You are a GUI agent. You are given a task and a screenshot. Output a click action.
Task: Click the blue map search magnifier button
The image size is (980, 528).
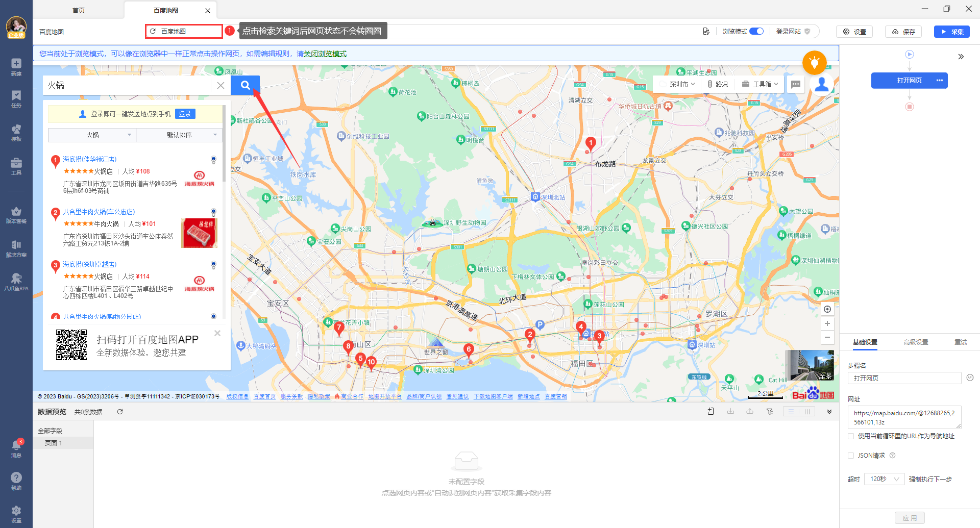coord(245,85)
